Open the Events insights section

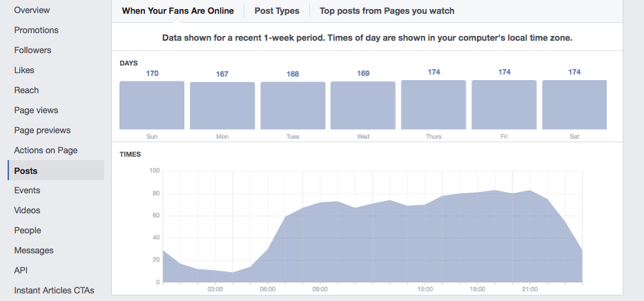coord(27,190)
